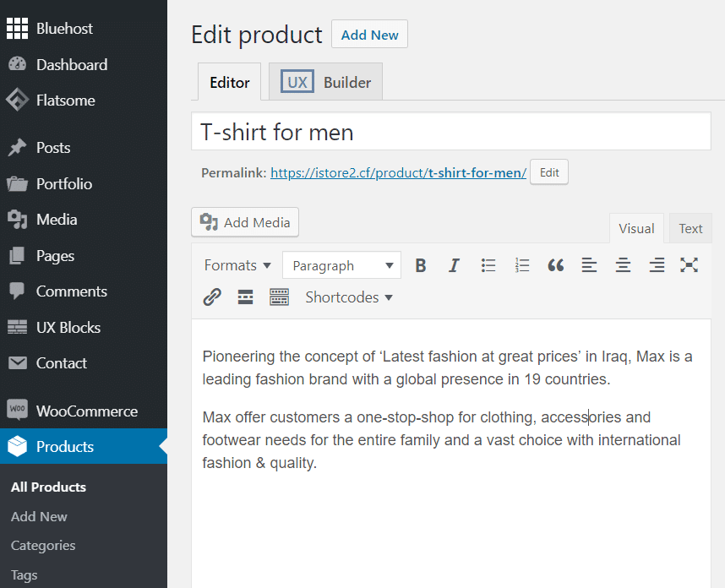
Task: Click the product title field
Action: point(451,131)
